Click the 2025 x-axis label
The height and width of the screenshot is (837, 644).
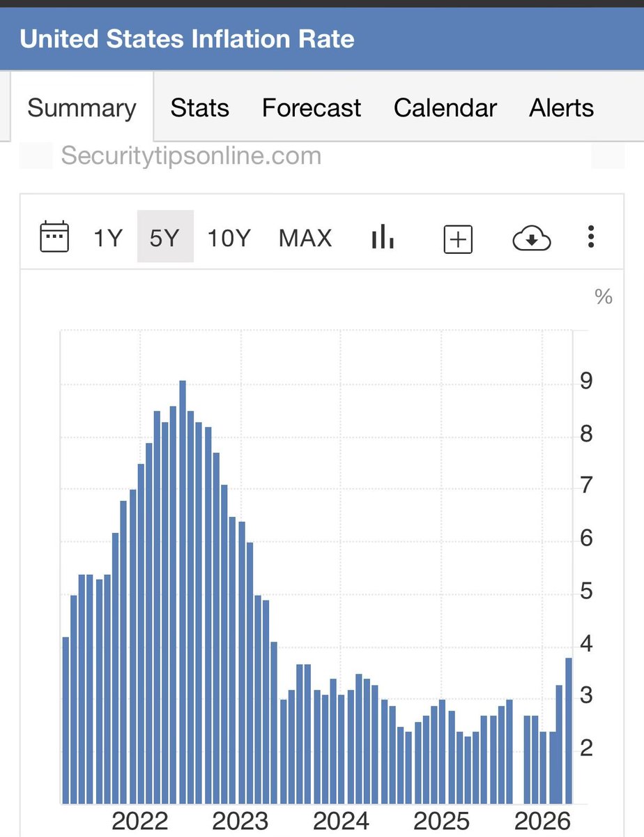pos(442,821)
